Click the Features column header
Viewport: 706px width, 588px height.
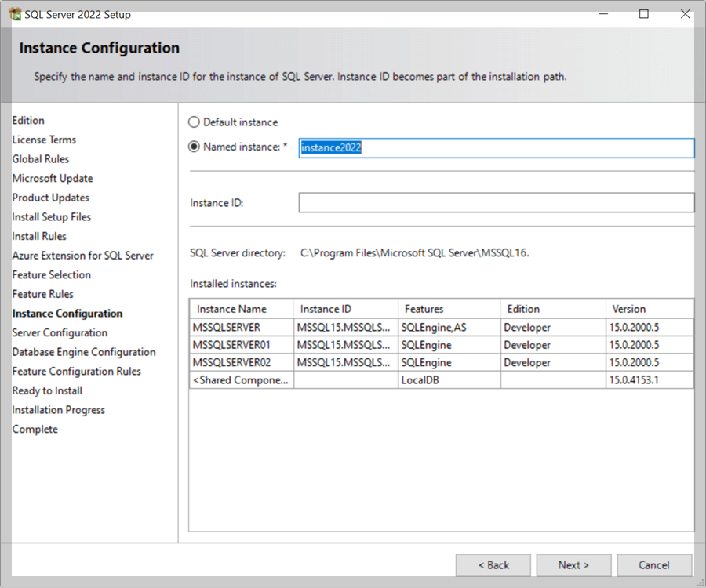point(449,309)
